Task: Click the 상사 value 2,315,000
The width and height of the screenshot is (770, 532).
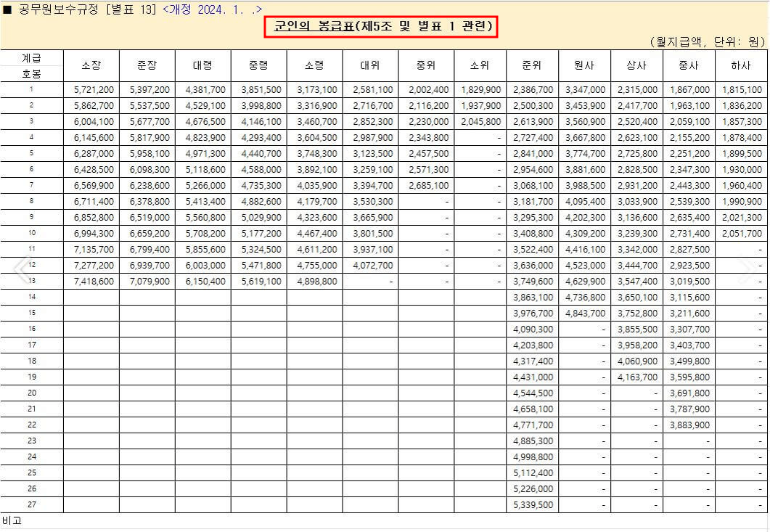Action: point(637,90)
